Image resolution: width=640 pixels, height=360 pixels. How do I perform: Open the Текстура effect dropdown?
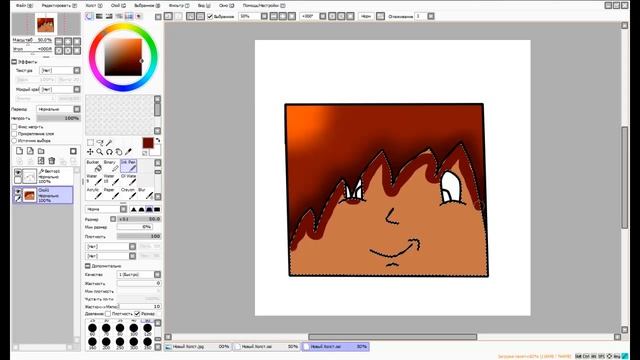(60, 71)
